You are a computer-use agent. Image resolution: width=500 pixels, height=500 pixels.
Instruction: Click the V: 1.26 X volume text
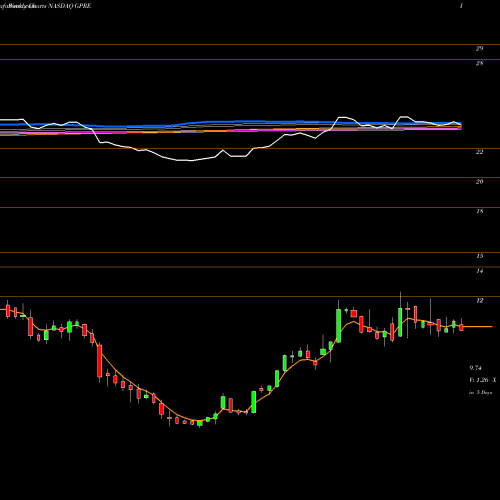pyautogui.click(x=483, y=380)
